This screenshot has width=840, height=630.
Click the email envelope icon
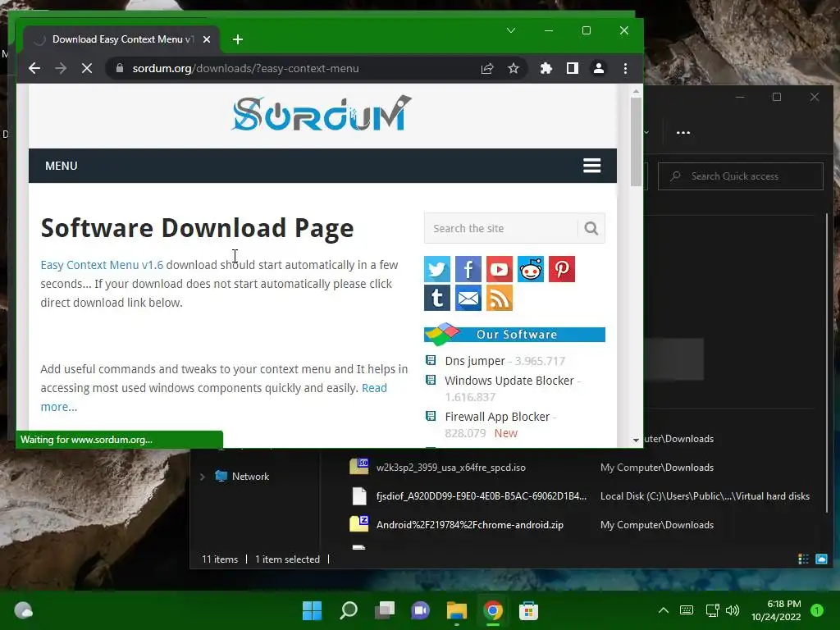click(x=468, y=298)
